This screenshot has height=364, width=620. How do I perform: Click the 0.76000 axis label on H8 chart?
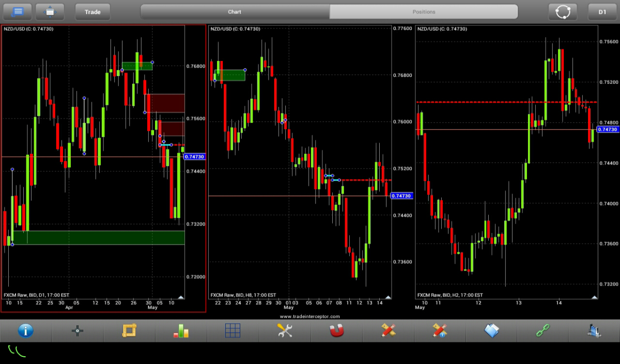(402, 122)
